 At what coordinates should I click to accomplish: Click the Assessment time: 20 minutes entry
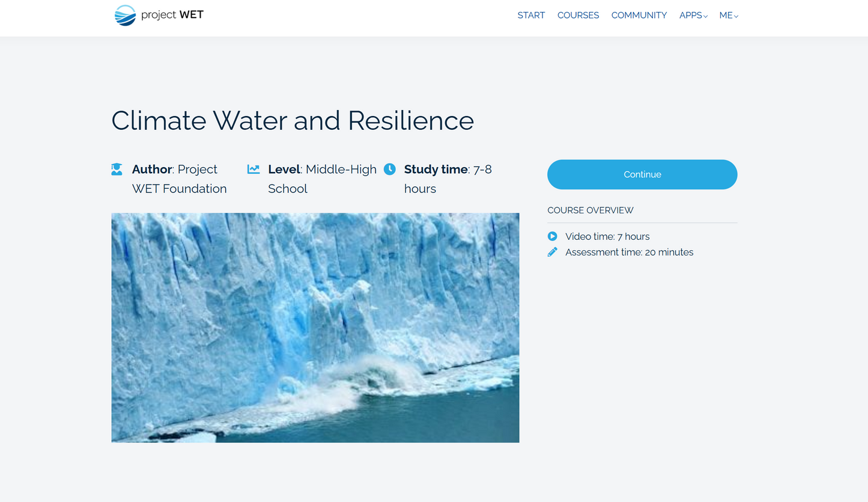629,252
